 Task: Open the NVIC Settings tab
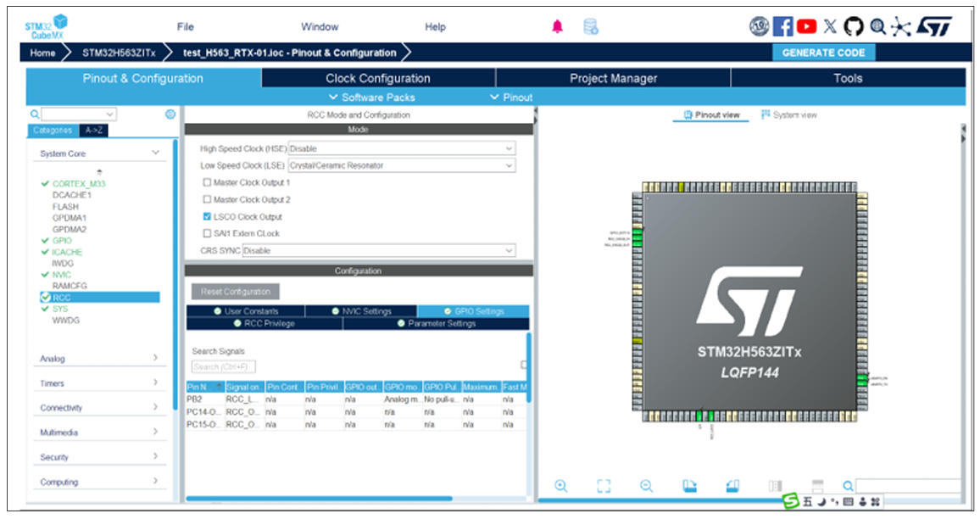[x=361, y=310]
